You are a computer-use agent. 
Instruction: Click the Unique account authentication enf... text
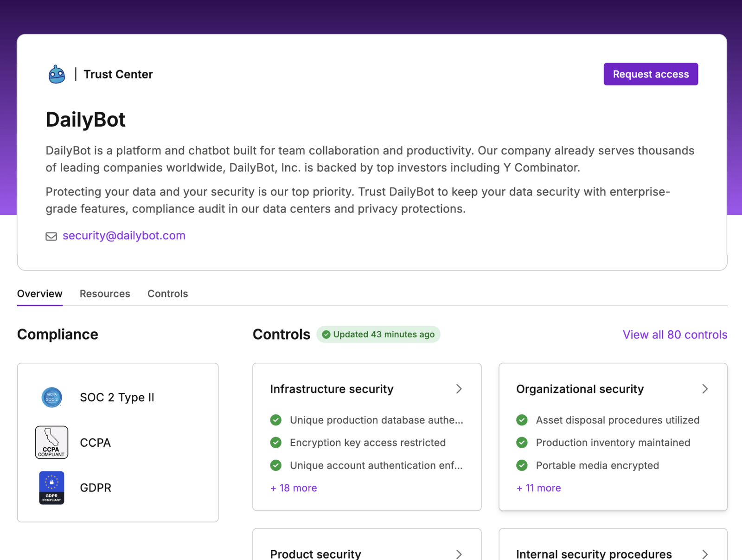[376, 465]
